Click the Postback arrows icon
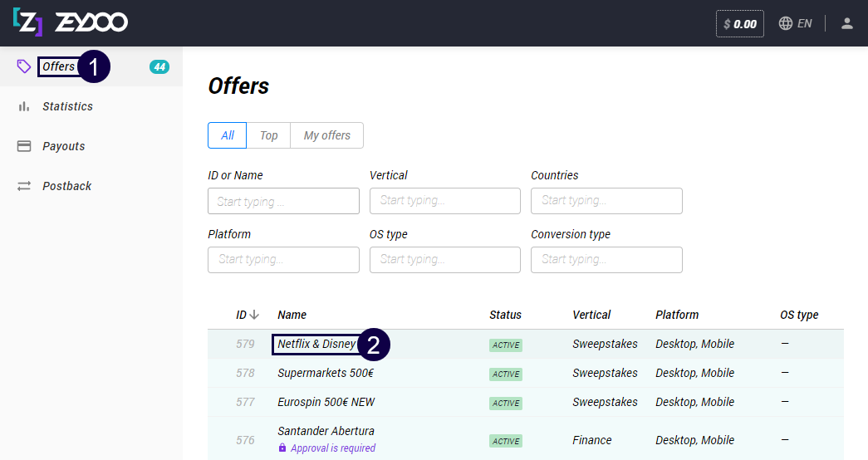The height and width of the screenshot is (460, 868). [24, 186]
